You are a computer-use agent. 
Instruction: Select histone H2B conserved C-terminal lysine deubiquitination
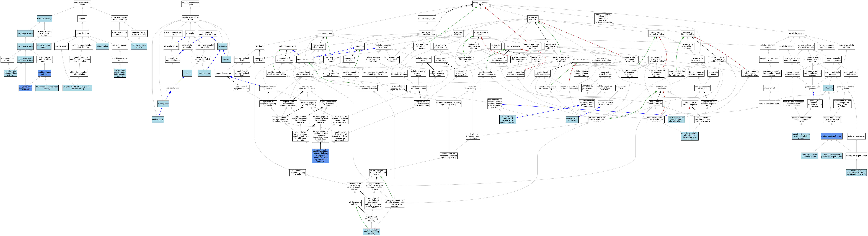856,173
